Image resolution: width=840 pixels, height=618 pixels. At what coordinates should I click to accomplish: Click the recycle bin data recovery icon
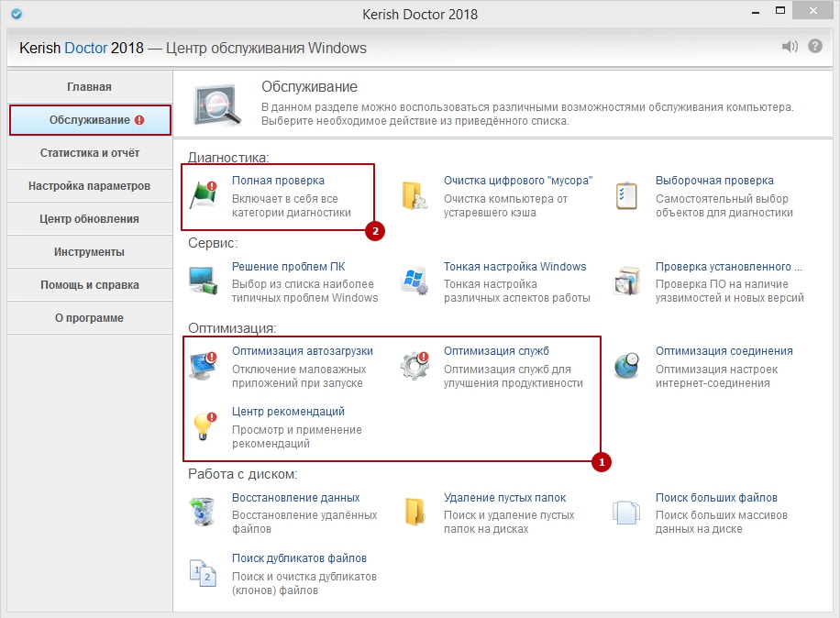(x=203, y=512)
